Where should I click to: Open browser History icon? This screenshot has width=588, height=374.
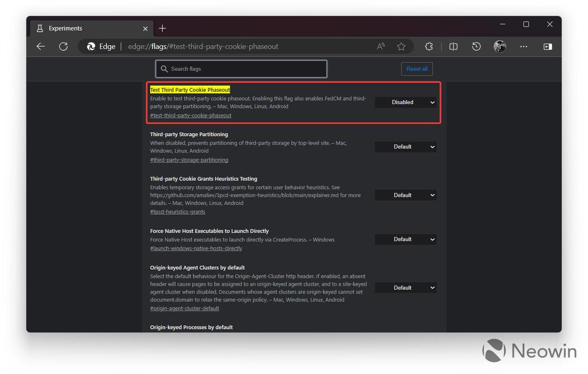coord(476,46)
